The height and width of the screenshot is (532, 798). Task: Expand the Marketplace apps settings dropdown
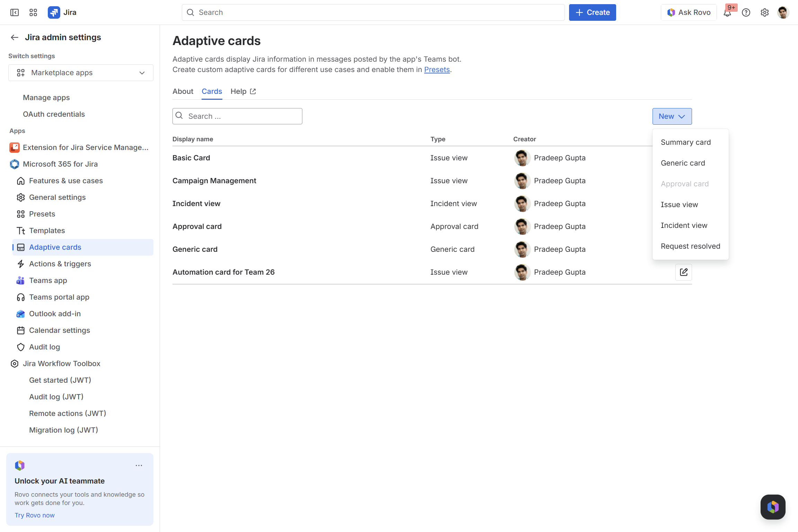[x=81, y=73]
